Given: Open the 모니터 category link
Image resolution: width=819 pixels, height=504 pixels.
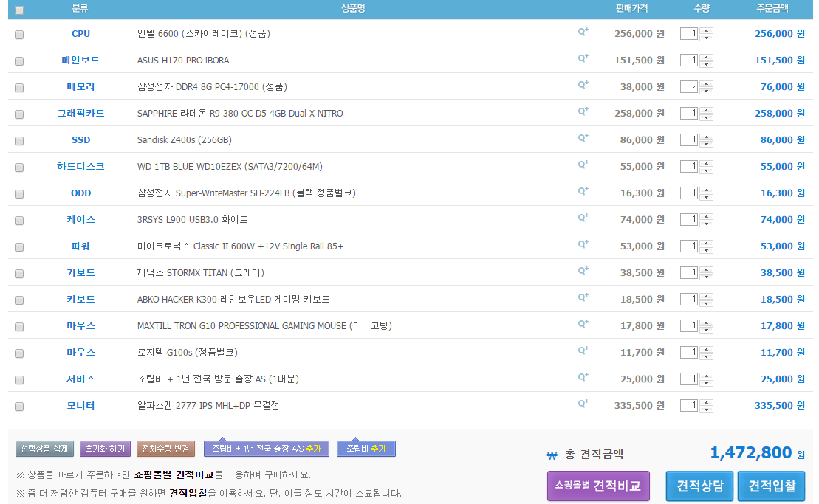Looking at the screenshot, I should tap(80, 406).
